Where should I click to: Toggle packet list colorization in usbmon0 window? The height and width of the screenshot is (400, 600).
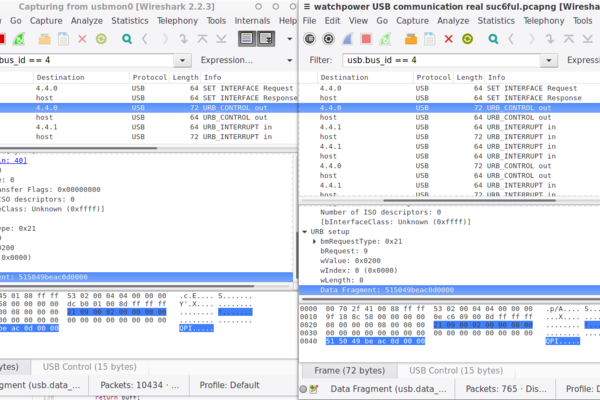[246, 38]
